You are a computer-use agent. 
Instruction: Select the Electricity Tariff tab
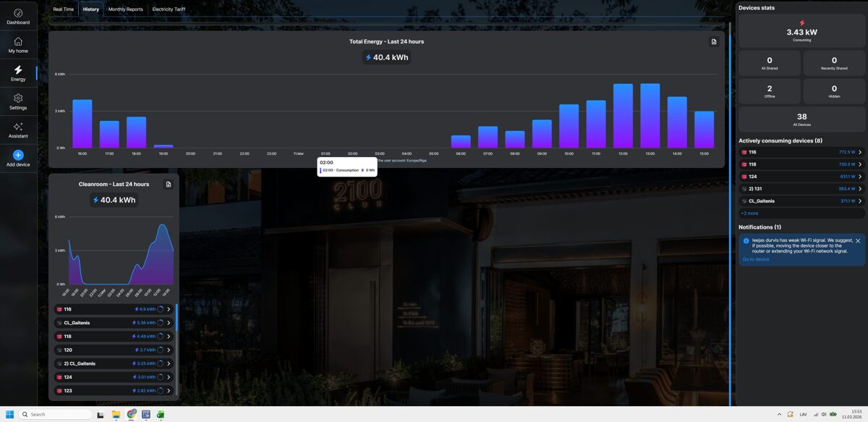(x=169, y=9)
